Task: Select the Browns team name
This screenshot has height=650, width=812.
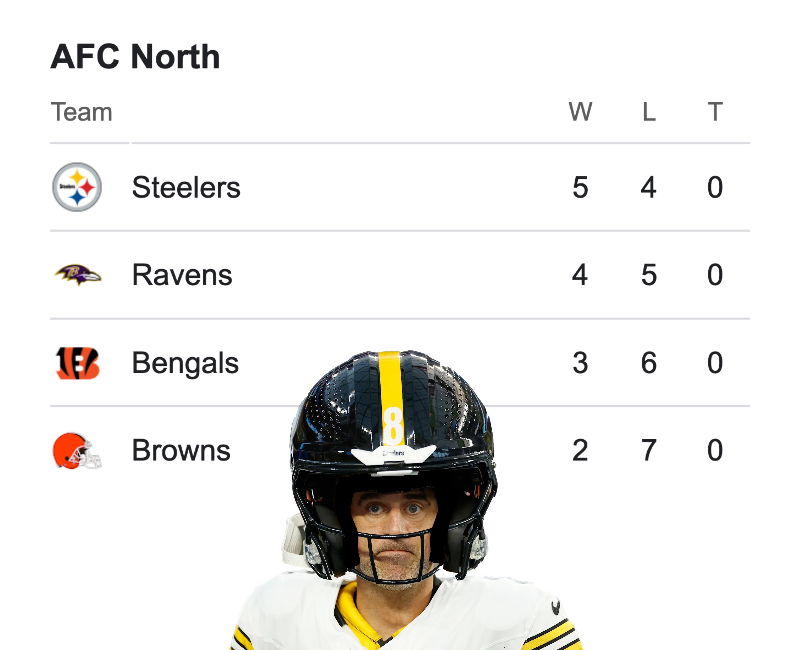Action: coord(181,450)
